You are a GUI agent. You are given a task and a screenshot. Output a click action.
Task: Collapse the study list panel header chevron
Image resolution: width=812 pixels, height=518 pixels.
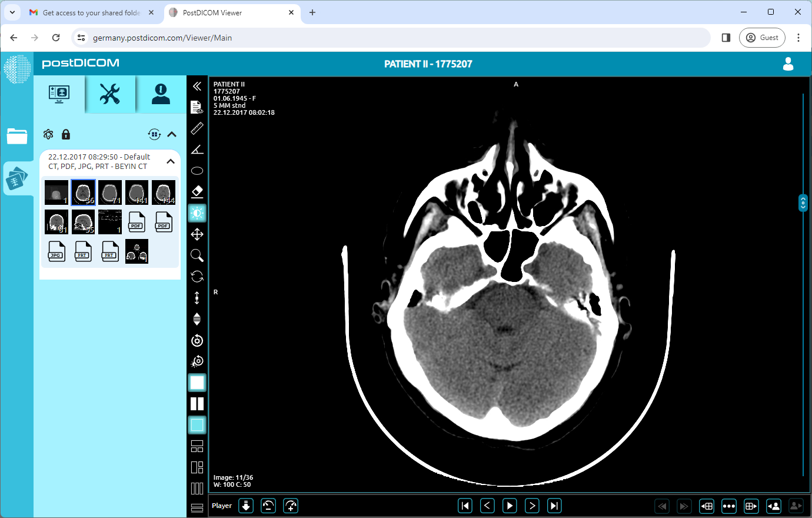pyautogui.click(x=172, y=134)
